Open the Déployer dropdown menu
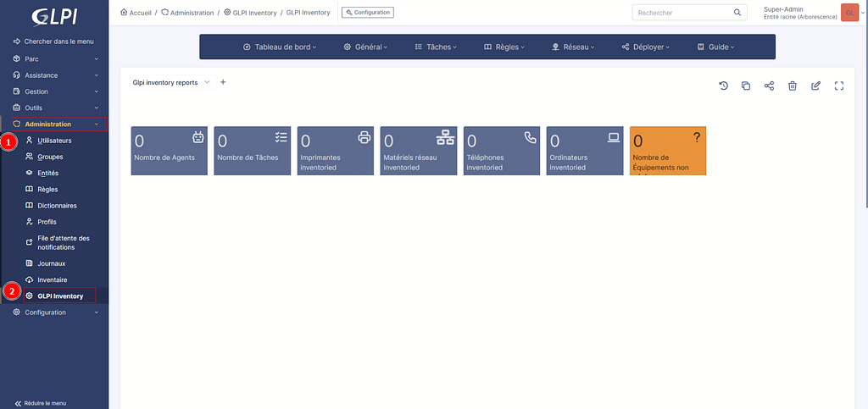The width and height of the screenshot is (868, 409). tap(645, 47)
